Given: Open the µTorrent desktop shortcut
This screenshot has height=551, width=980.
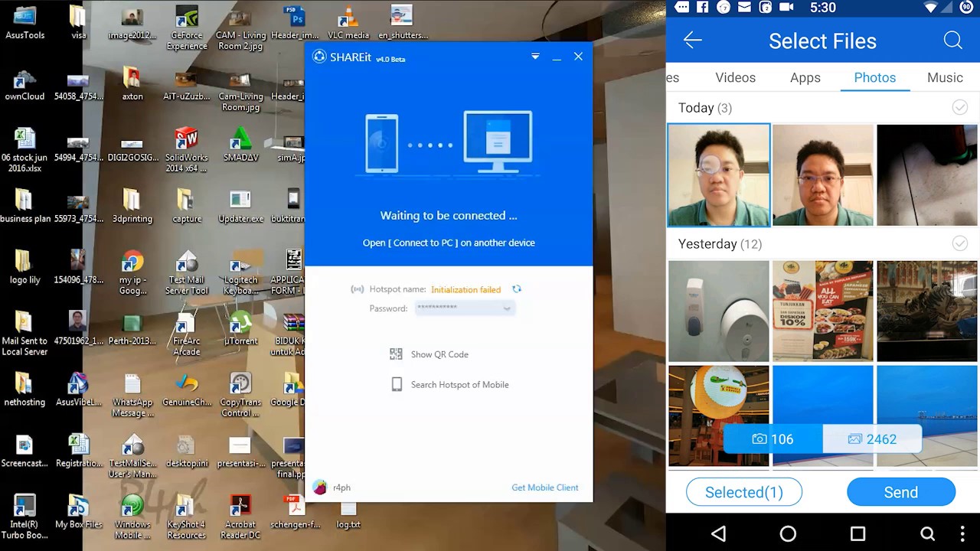Looking at the screenshot, I should coord(240,328).
